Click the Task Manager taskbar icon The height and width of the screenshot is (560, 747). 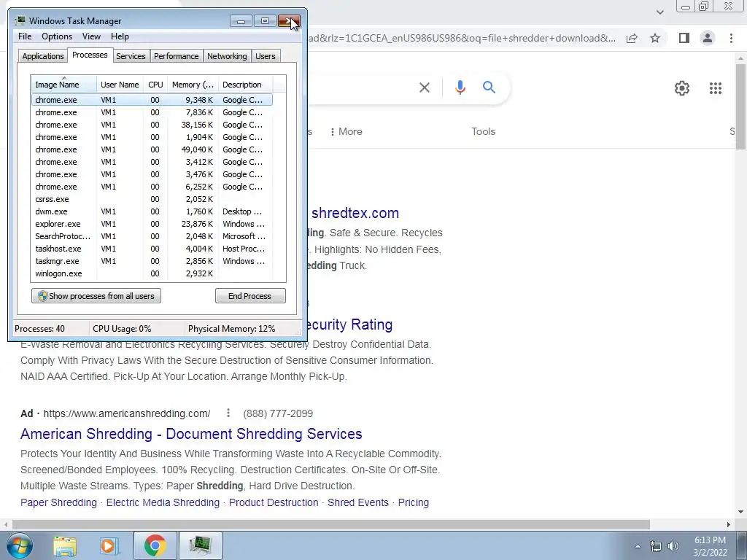(200, 545)
